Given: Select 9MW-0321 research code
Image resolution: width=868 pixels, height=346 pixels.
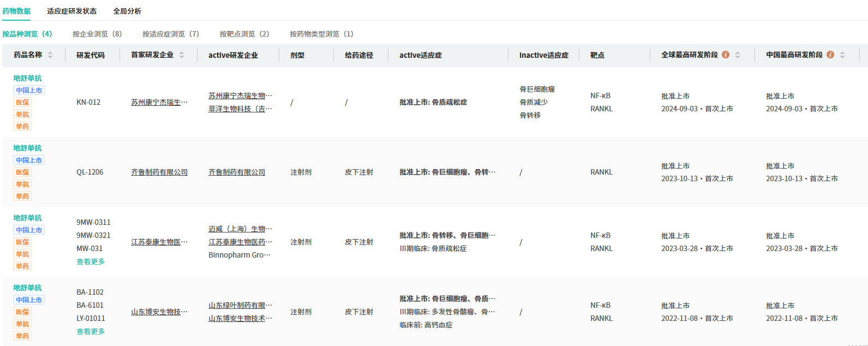Looking at the screenshot, I should 93,235.
